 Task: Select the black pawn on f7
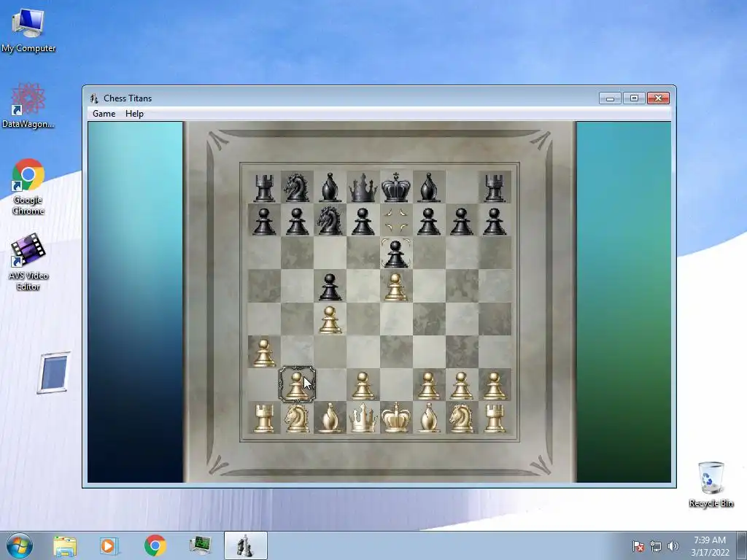tap(428, 222)
